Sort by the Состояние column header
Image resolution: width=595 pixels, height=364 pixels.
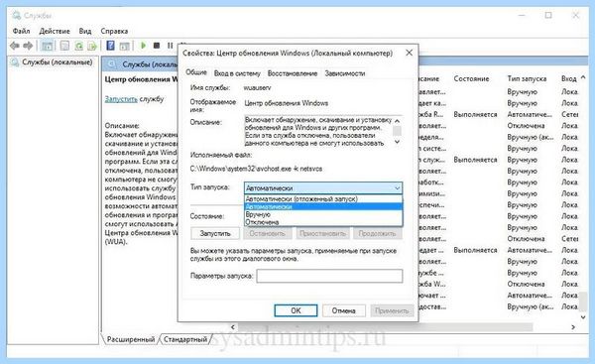coord(471,78)
